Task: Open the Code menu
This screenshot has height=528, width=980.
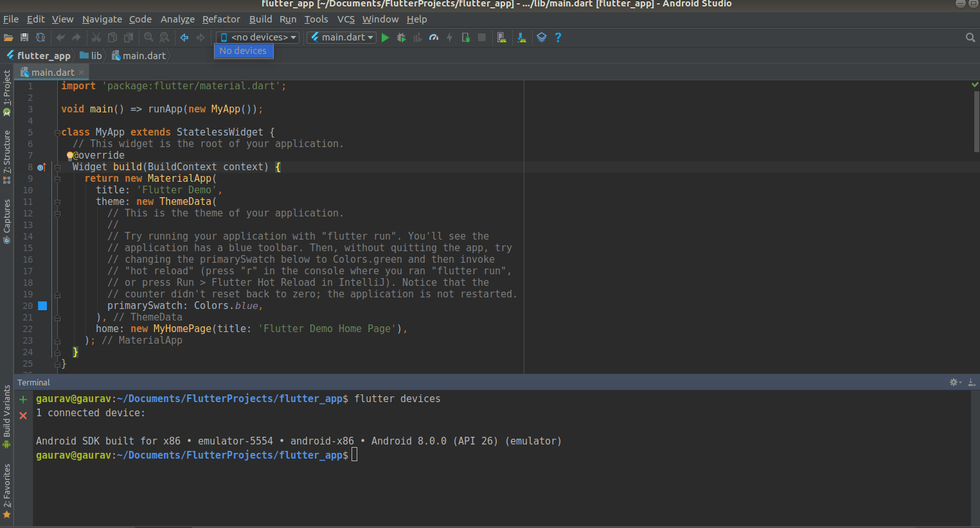Action: tap(141, 19)
